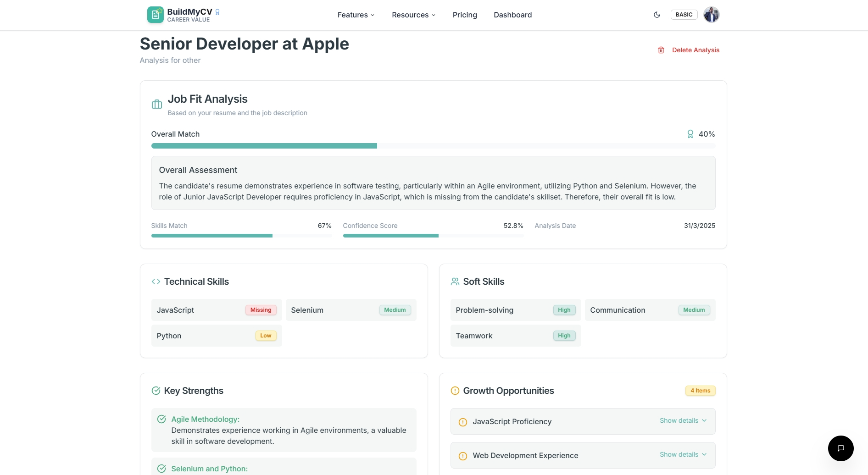The image size is (868, 475).
Task: Click the trash icon beside Delete Analysis
Action: click(x=661, y=50)
